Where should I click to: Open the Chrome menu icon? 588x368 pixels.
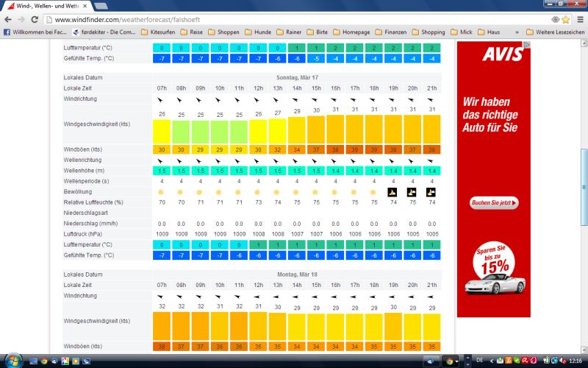pos(580,19)
